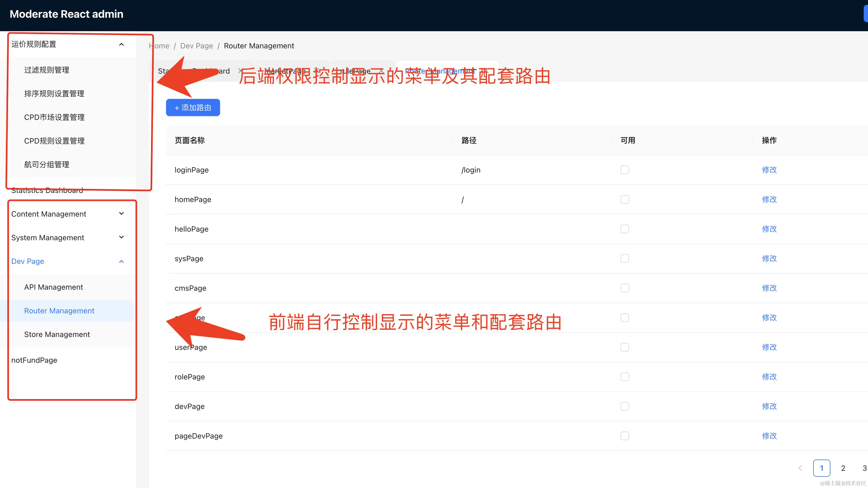Expand the Content Management submenu
Viewport: 868px width, 488px height.
(122, 214)
